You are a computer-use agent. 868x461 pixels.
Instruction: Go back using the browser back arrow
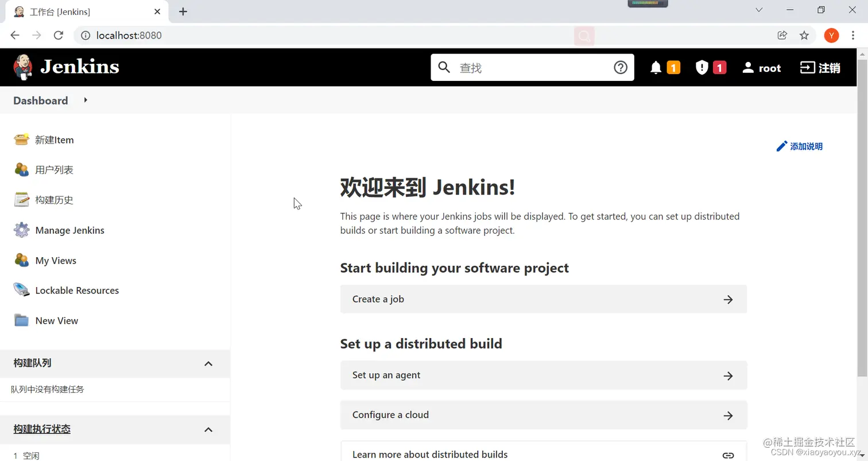tap(15, 36)
